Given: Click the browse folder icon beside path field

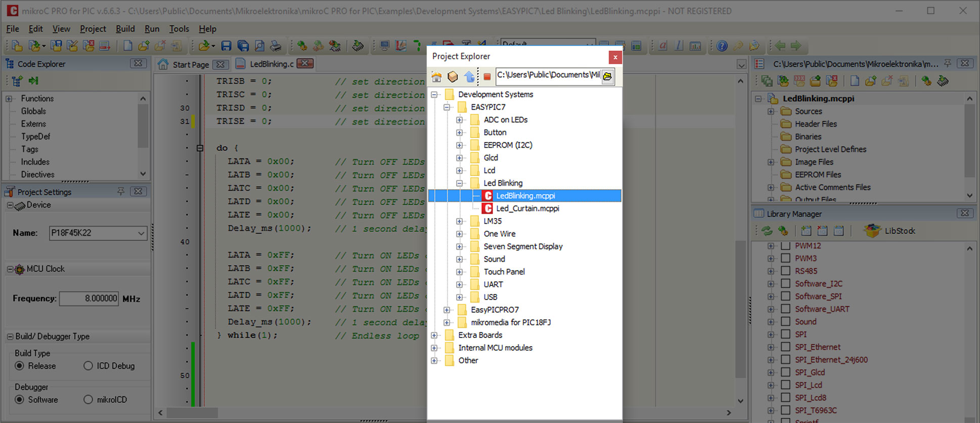Looking at the screenshot, I should click(607, 76).
